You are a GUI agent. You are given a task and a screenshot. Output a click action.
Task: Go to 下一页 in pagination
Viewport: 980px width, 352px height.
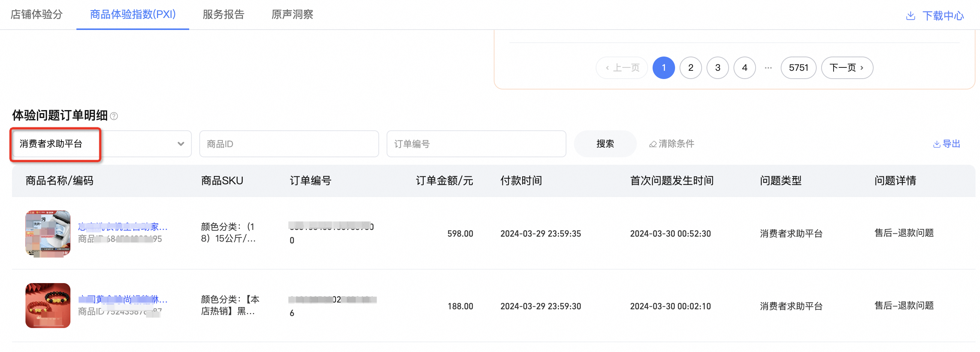847,68
